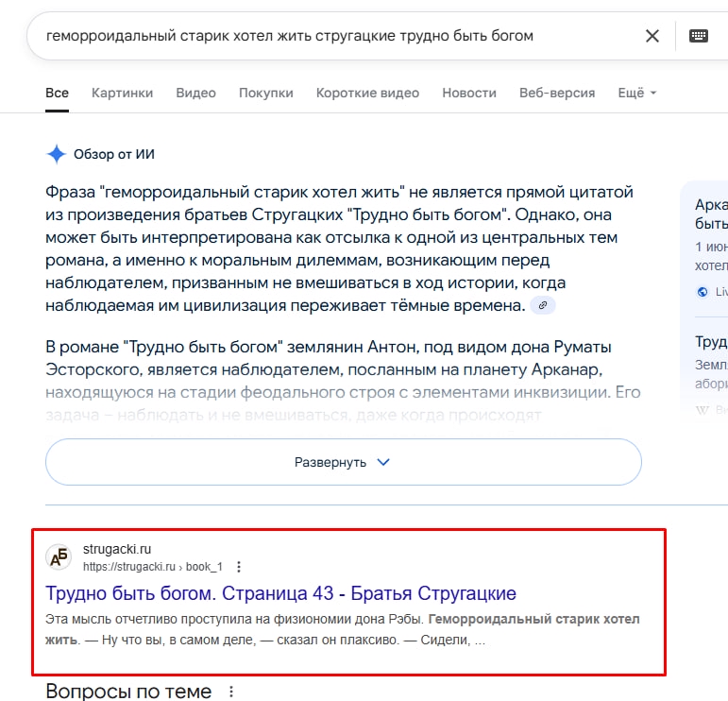
Task: Switch to the Картинки tab
Action: pos(122,93)
